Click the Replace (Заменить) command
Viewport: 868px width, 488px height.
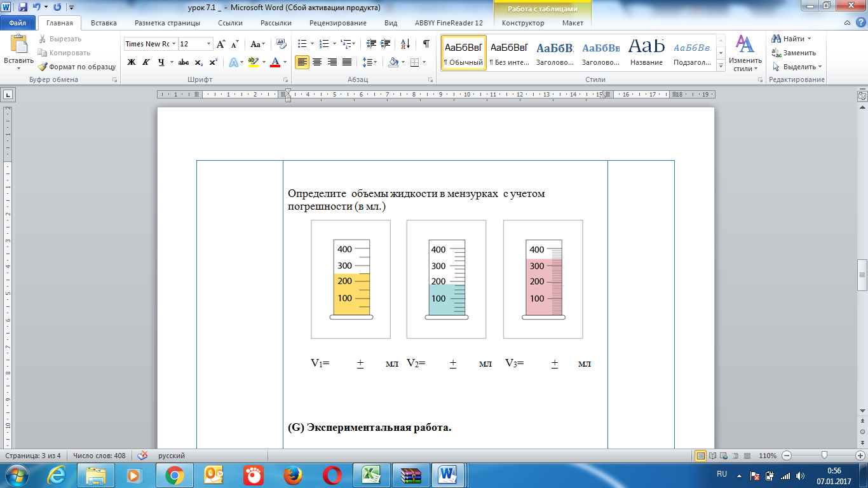point(794,53)
